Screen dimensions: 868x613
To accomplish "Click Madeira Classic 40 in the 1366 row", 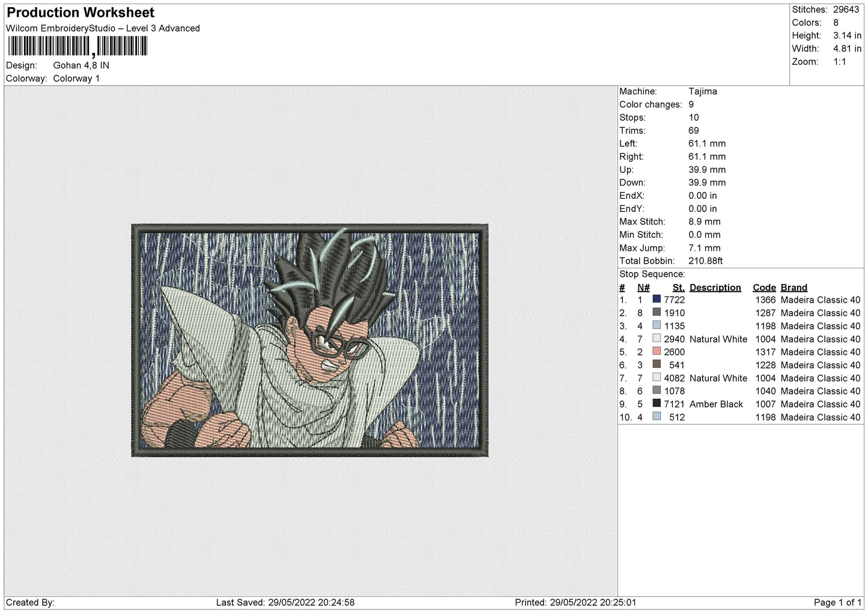I will [821, 300].
